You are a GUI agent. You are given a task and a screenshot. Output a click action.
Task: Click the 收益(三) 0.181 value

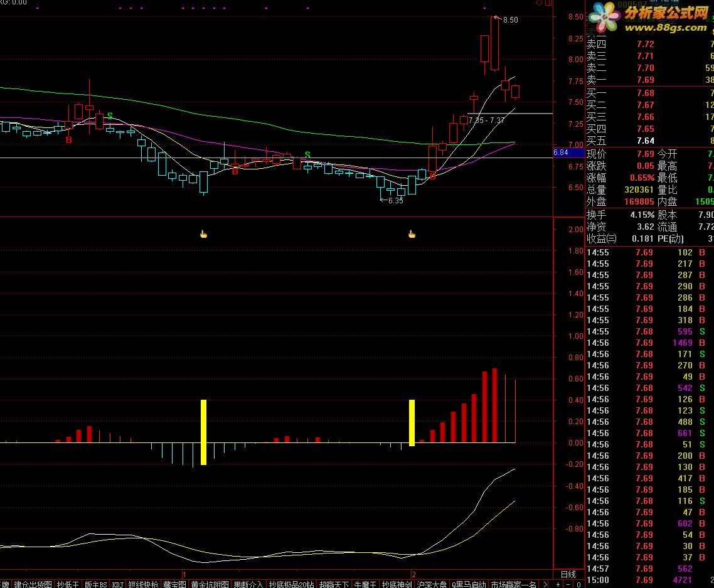pos(643,238)
